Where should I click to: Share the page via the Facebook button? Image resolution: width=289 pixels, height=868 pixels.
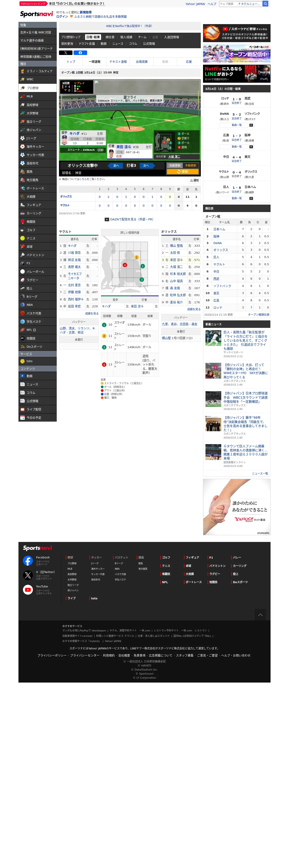coord(80,53)
